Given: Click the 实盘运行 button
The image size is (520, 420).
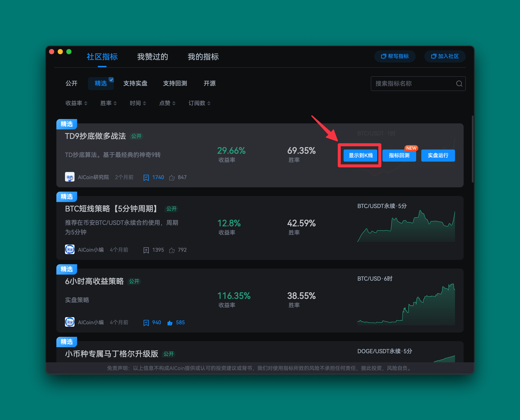Looking at the screenshot, I should click(438, 156).
